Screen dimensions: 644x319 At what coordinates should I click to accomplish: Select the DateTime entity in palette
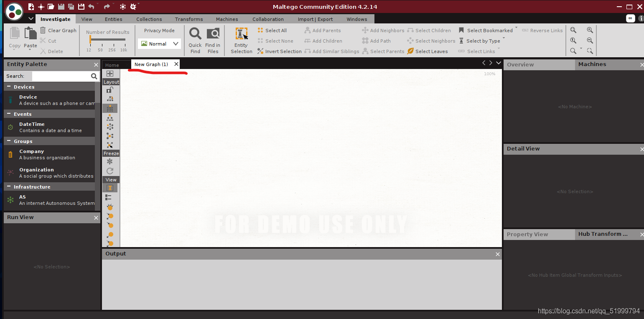(x=50, y=127)
